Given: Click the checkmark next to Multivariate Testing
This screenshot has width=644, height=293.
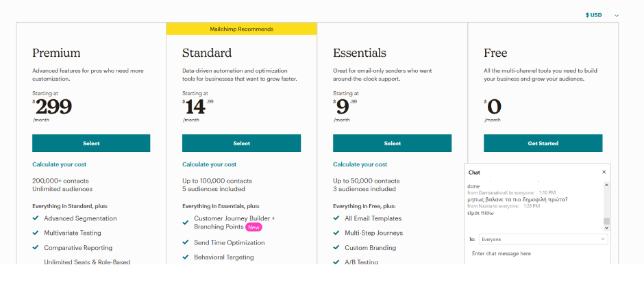Looking at the screenshot, I should [x=36, y=233].
